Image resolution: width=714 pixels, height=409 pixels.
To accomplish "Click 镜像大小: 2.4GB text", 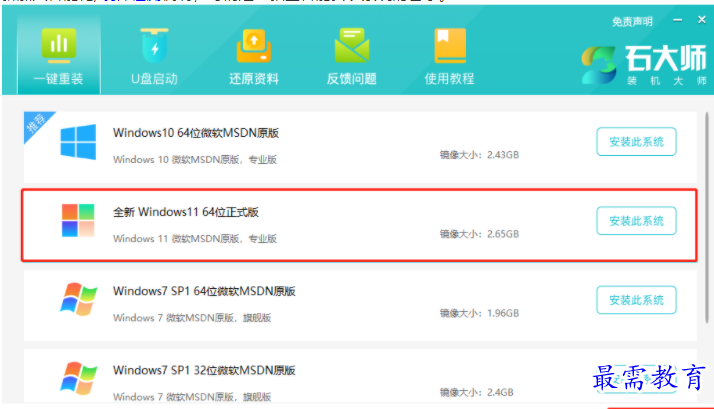I will tap(476, 392).
